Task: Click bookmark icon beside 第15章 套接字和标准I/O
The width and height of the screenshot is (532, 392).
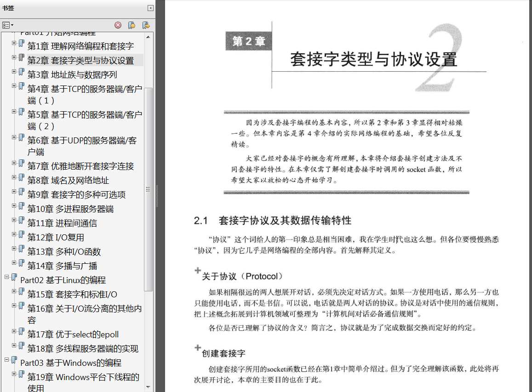Action: click(21, 292)
